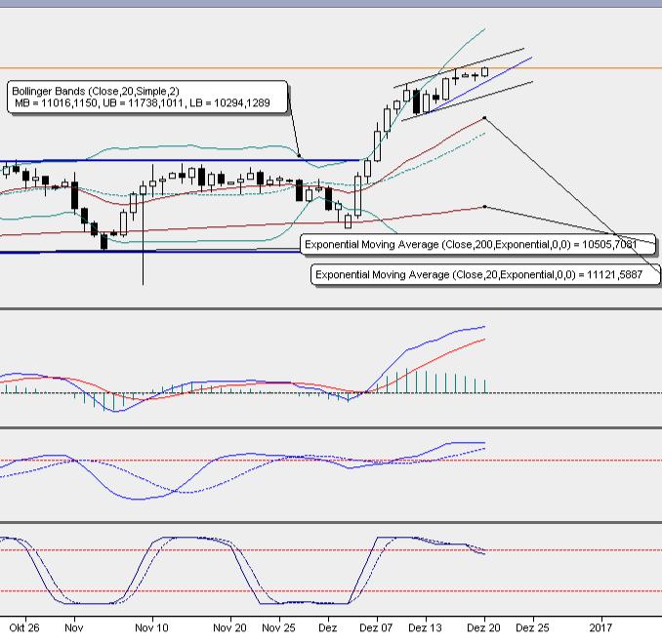Select the Exponential Moving Average 200 label
The image size is (662, 644).
click(476, 244)
